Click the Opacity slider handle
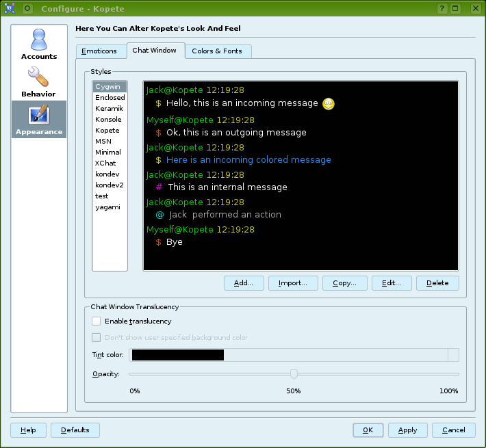This screenshot has width=486, height=448. [294, 374]
